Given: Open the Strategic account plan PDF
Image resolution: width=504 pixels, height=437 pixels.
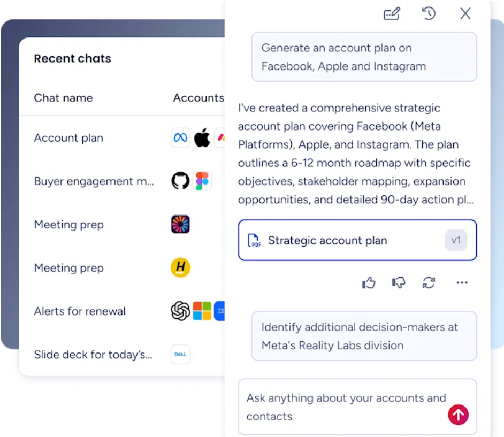Looking at the screenshot, I should [x=357, y=240].
